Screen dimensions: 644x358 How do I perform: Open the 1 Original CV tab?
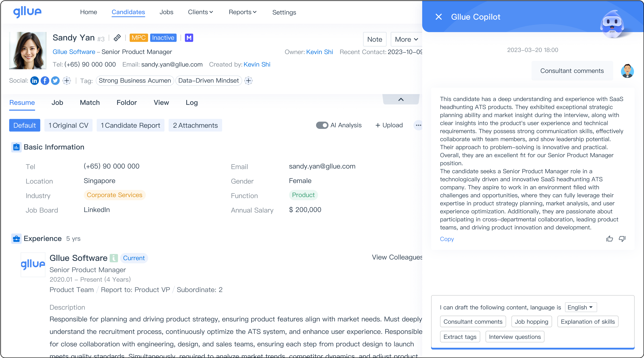pos(69,125)
